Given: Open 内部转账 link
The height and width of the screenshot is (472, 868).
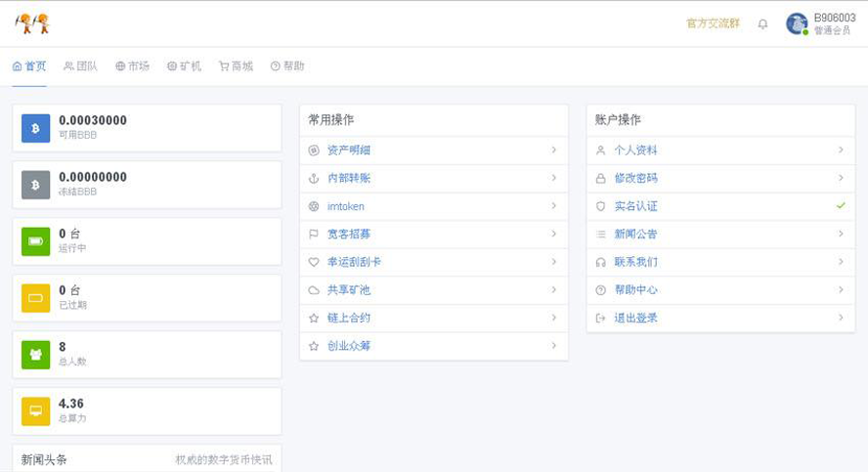Looking at the screenshot, I should 349,178.
